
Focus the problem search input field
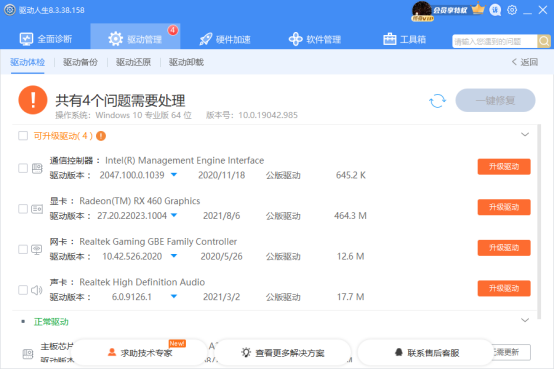495,41
